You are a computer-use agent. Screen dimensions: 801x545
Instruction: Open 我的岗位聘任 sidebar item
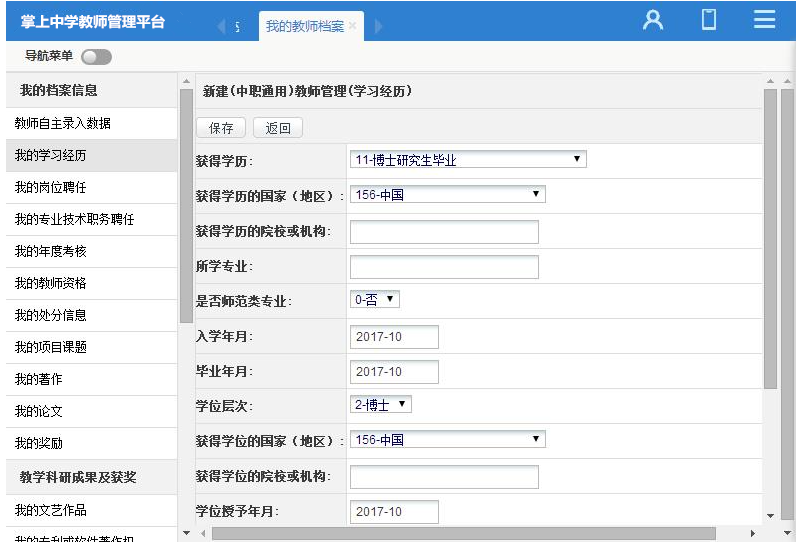(x=91, y=187)
